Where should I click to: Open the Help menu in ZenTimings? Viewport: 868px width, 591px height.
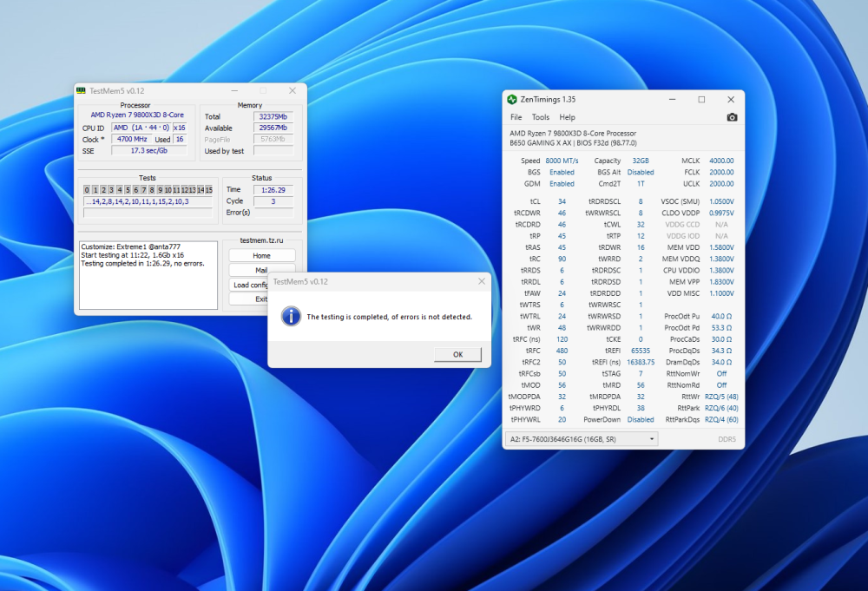click(567, 117)
